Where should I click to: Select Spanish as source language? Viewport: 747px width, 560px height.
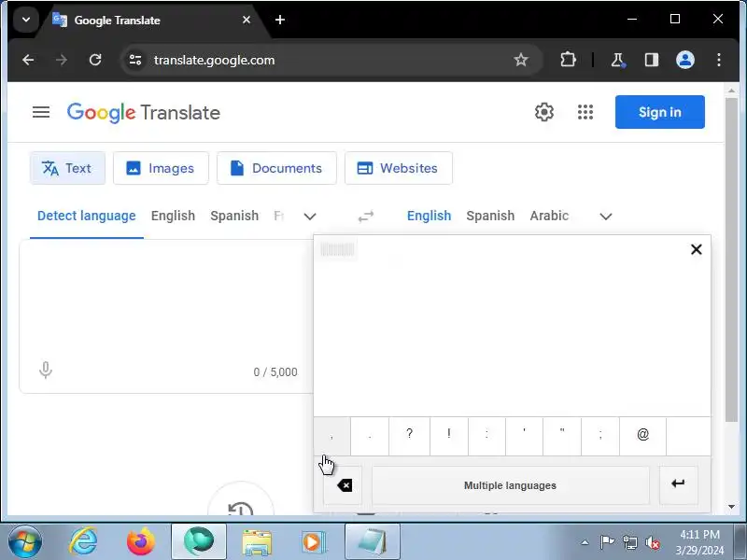click(x=234, y=216)
